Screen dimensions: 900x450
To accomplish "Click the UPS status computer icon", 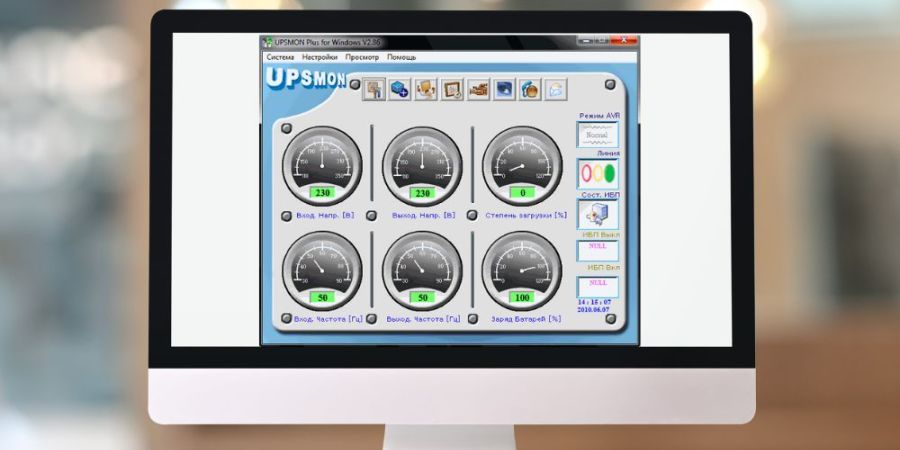I will [598, 214].
